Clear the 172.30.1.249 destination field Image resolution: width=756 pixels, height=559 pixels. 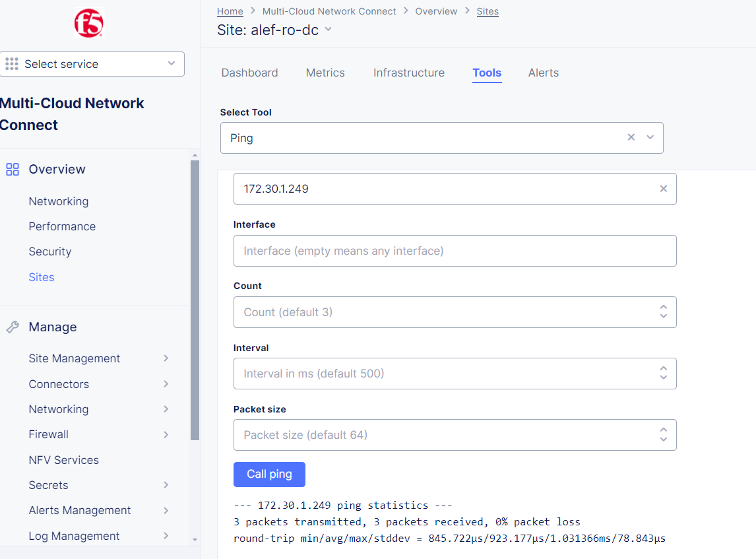(x=664, y=189)
